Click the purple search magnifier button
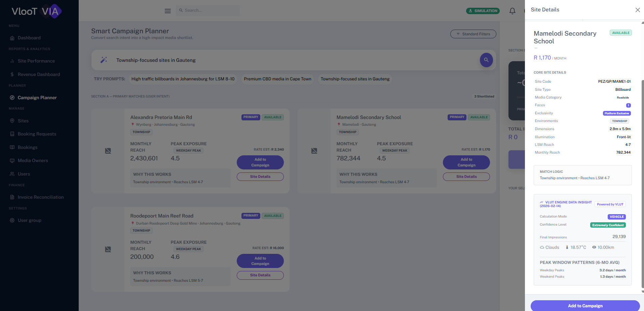 (x=486, y=60)
